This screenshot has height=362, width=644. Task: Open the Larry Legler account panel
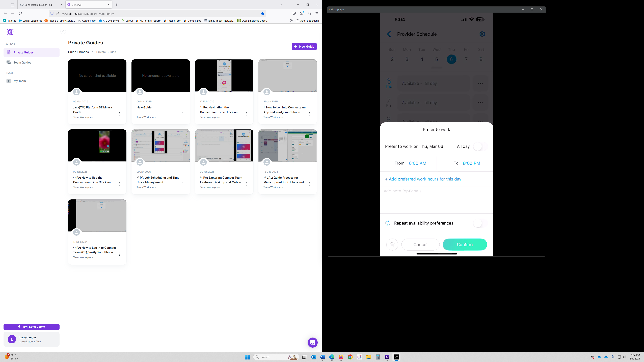click(x=32, y=339)
